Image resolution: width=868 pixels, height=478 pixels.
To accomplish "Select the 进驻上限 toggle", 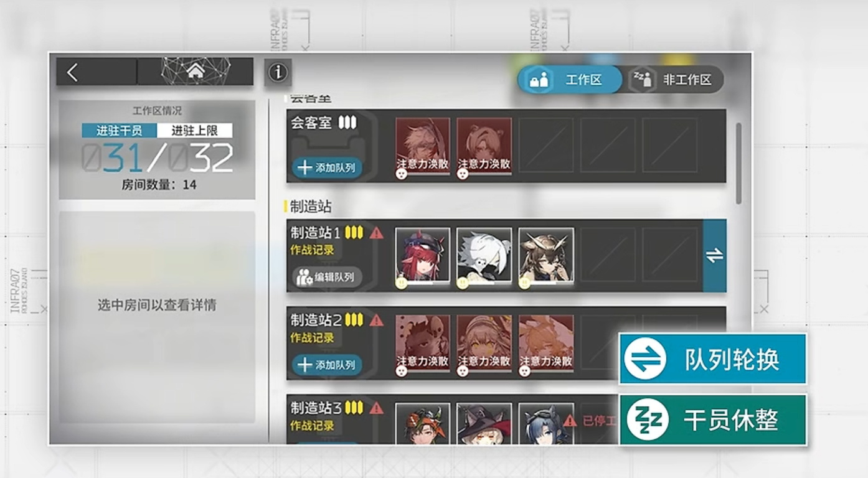I will pos(194,130).
